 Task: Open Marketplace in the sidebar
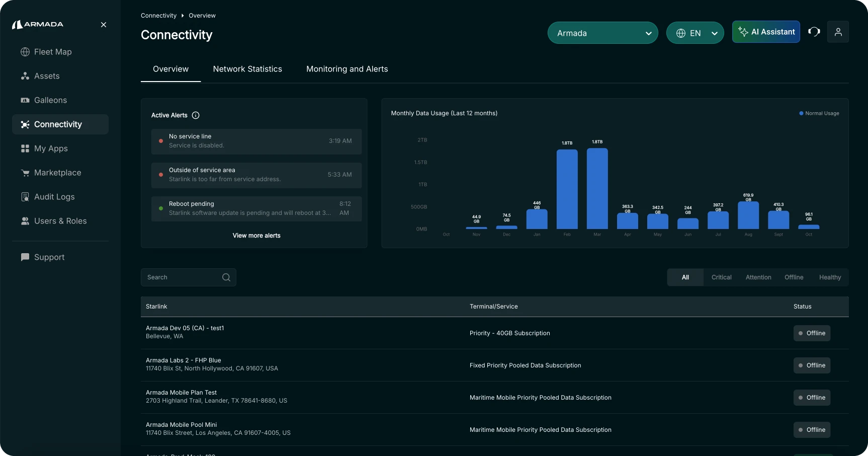pos(60,173)
